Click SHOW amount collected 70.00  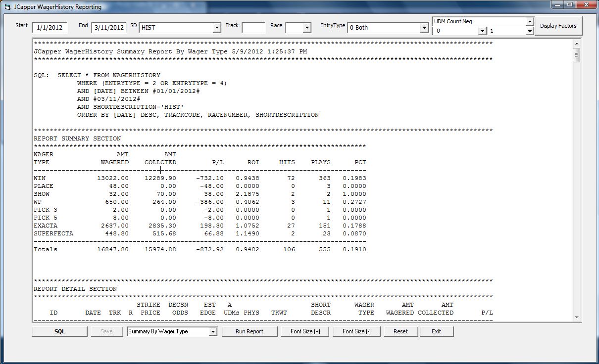tap(166, 194)
